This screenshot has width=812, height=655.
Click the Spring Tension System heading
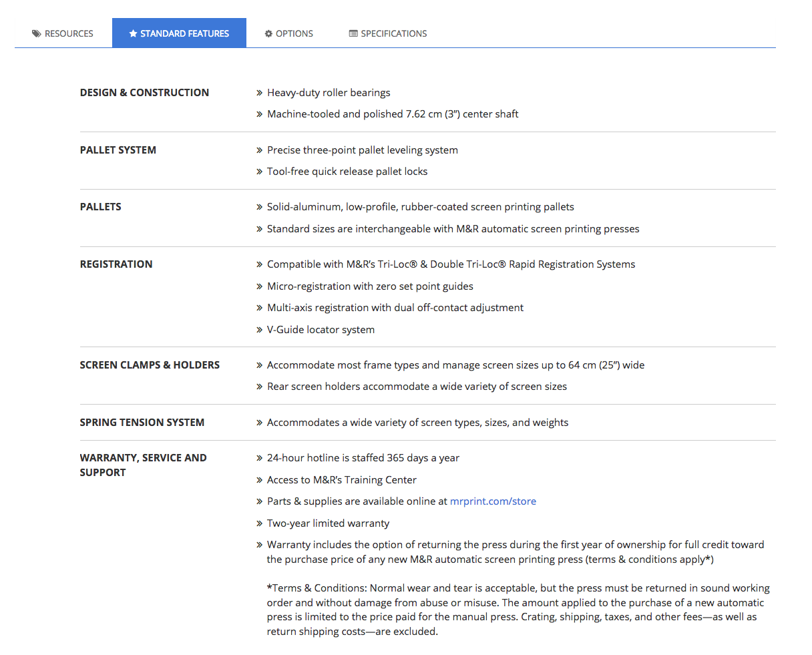[142, 423]
